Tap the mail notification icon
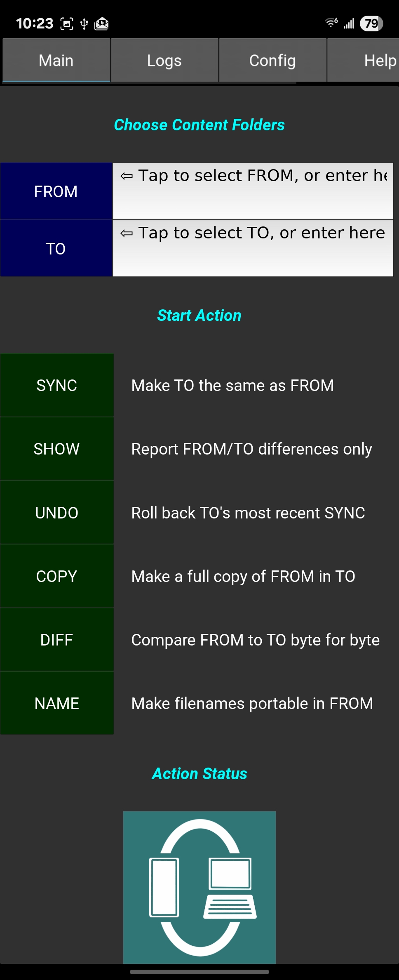 [101, 24]
